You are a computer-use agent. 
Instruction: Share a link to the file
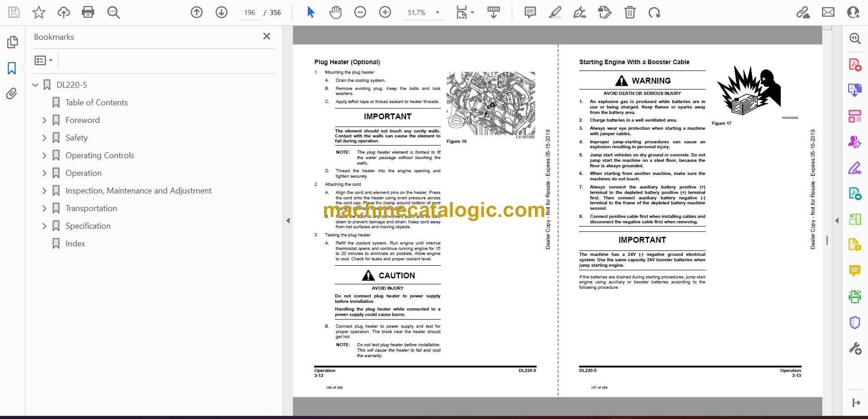[x=803, y=12]
